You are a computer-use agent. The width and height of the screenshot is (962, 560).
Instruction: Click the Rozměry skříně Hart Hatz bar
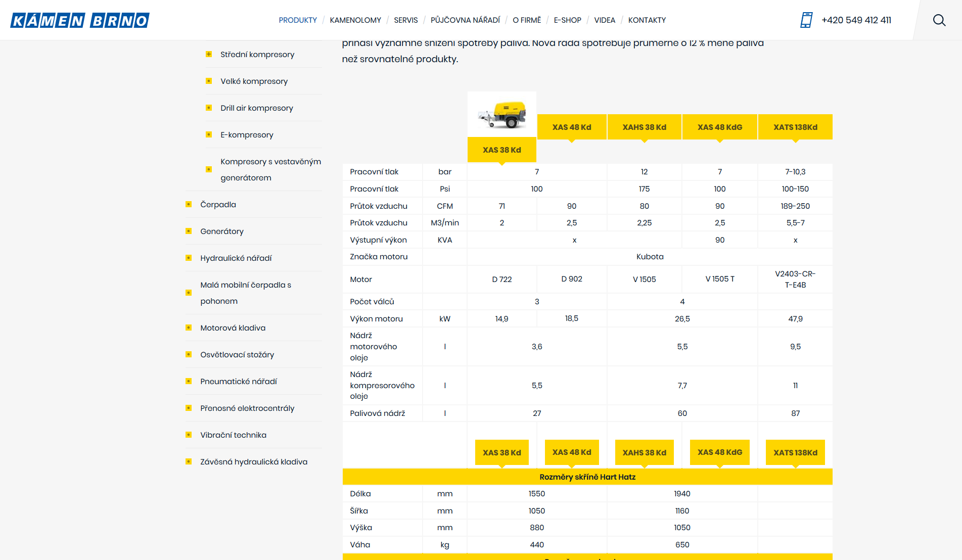click(x=587, y=477)
